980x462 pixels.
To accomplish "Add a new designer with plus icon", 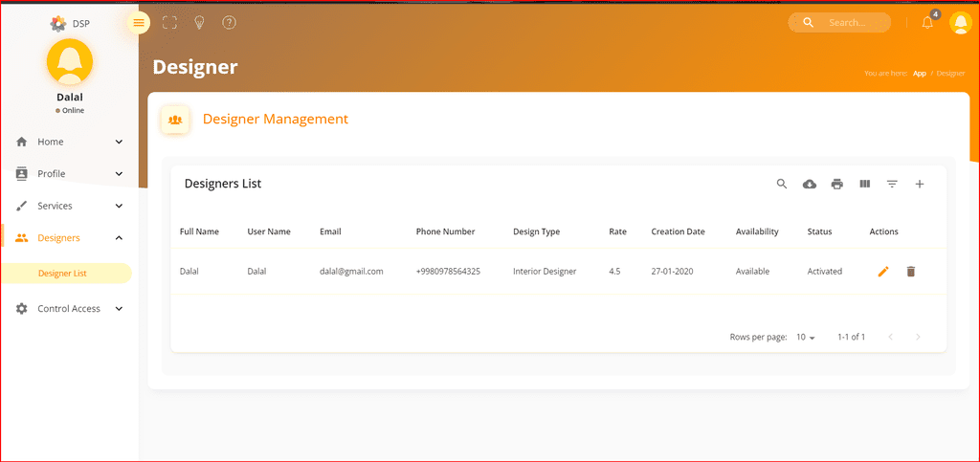I will [920, 185].
